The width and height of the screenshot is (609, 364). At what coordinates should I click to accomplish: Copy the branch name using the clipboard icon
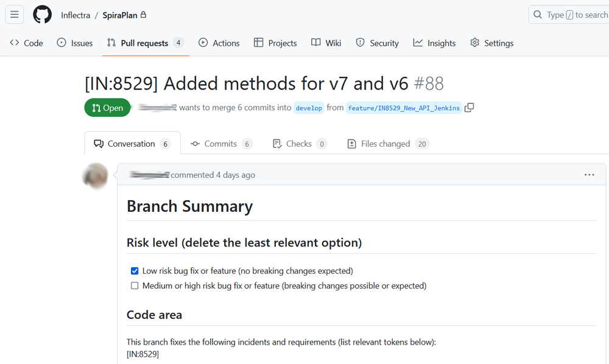tap(469, 107)
